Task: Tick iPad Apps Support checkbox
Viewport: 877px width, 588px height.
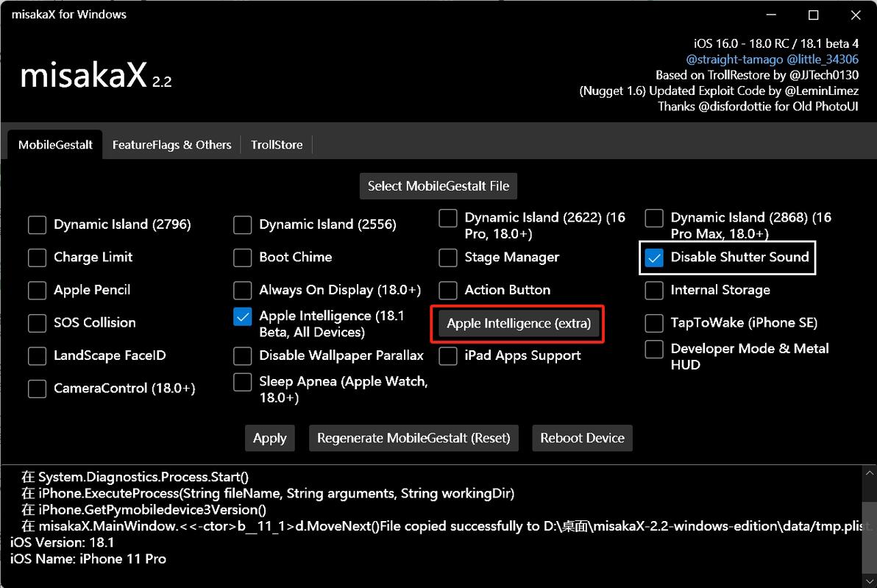Action: coord(448,355)
